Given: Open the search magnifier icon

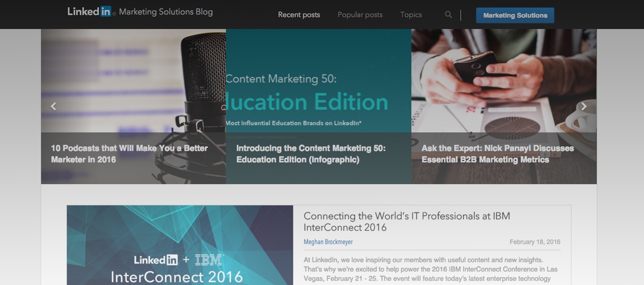Looking at the screenshot, I should click(448, 15).
